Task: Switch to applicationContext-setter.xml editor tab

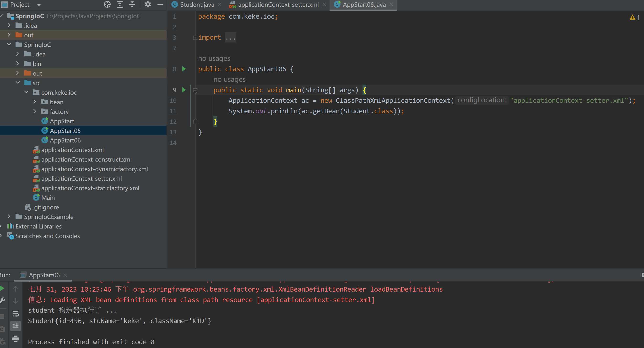Action: point(278,5)
